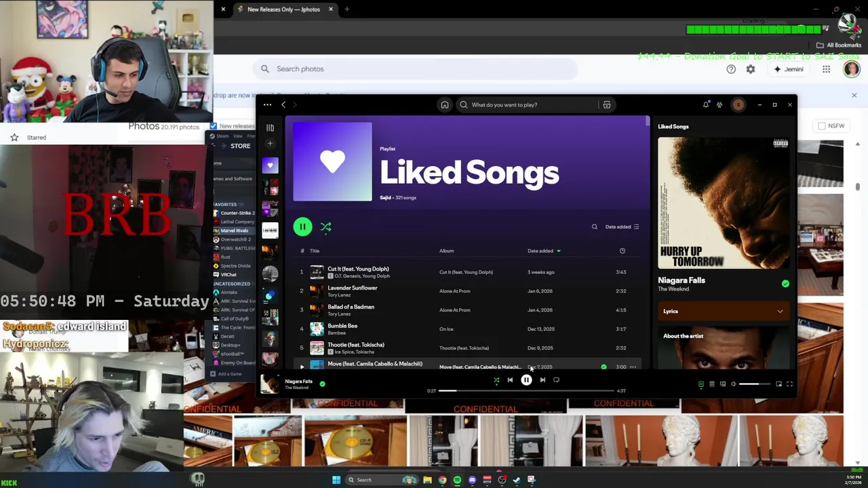Viewport: 868px width, 488px height.
Task: Toggle the green checkmark in Now Playing panel
Action: pyautogui.click(x=785, y=284)
